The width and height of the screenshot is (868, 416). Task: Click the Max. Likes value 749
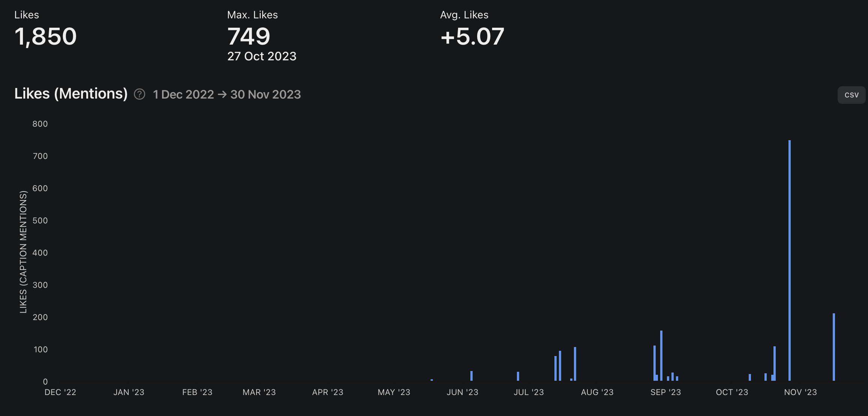249,36
